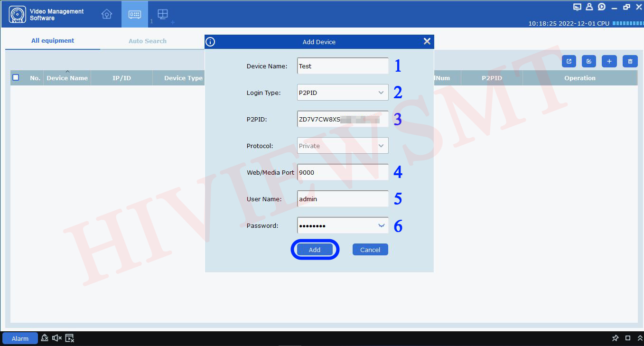Check the select-all checkbox in table header
The height and width of the screenshot is (346, 644).
[x=16, y=77]
